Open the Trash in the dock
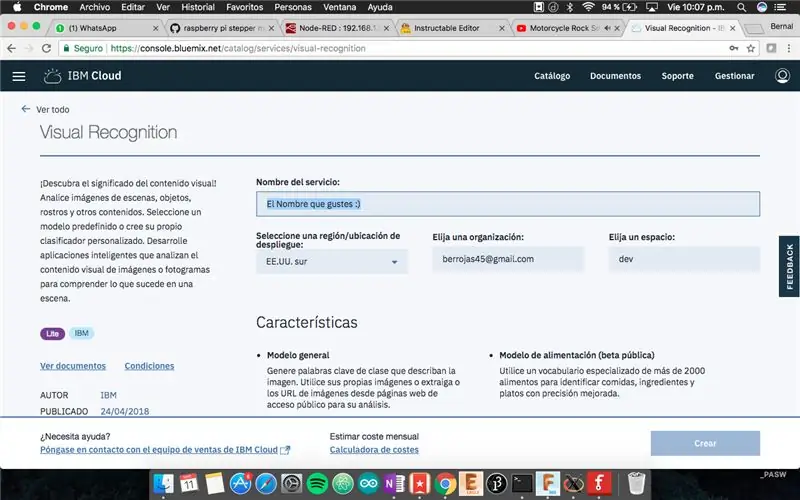The image size is (800, 500). [636, 483]
